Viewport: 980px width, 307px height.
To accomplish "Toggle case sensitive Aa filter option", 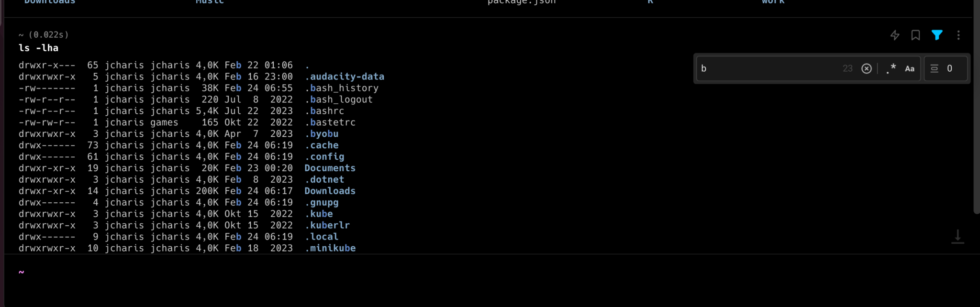I will click(x=910, y=68).
